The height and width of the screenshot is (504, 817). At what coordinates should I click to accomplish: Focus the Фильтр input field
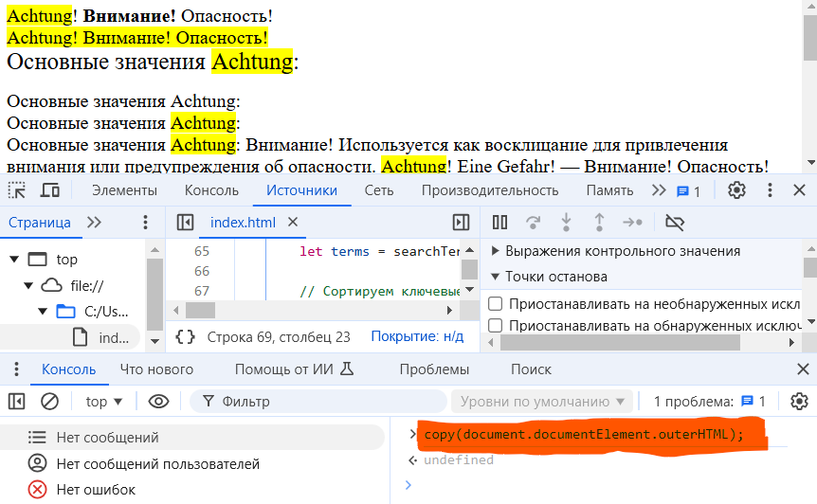click(x=318, y=402)
